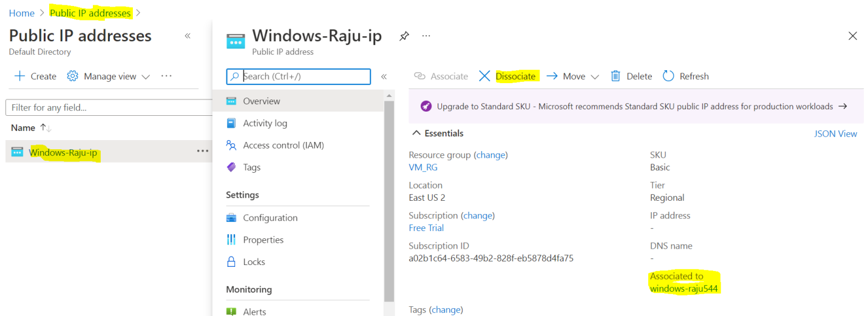Screen dimensions: 868x316
Task: Open the Upgrade to Standard SKU banner
Action: click(636, 106)
